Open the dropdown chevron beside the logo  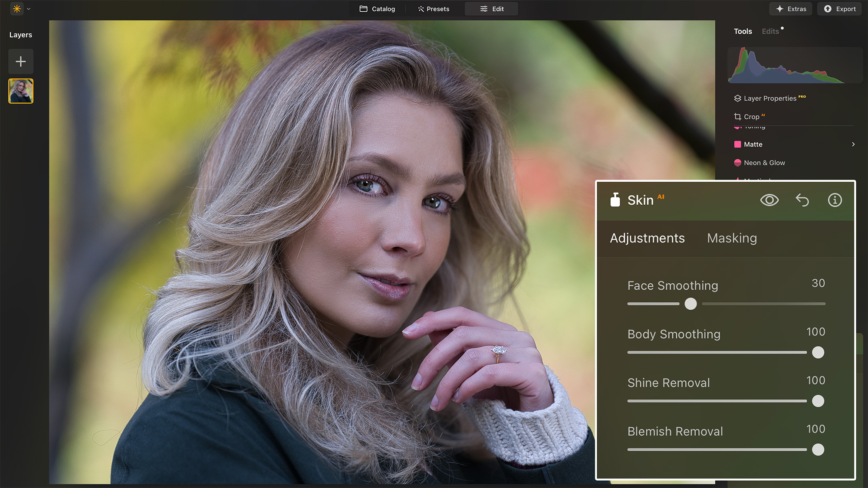click(28, 9)
